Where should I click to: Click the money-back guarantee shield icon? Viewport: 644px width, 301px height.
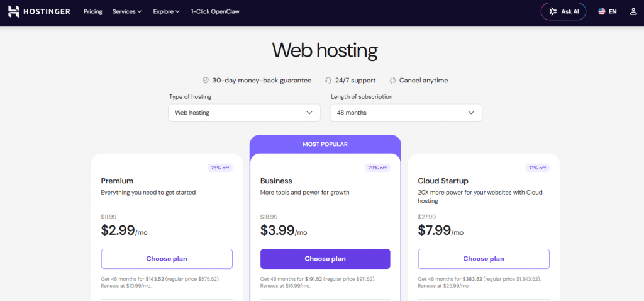pos(206,81)
